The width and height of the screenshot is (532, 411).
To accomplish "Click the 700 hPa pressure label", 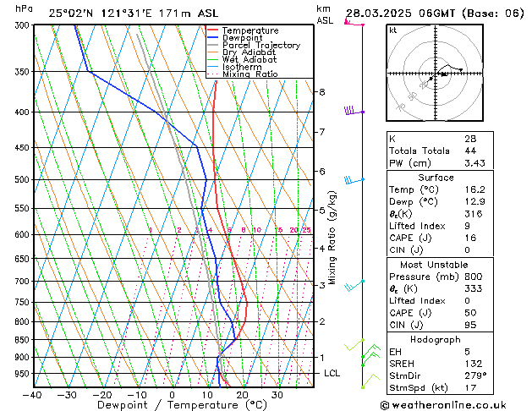I will pos(24,281).
